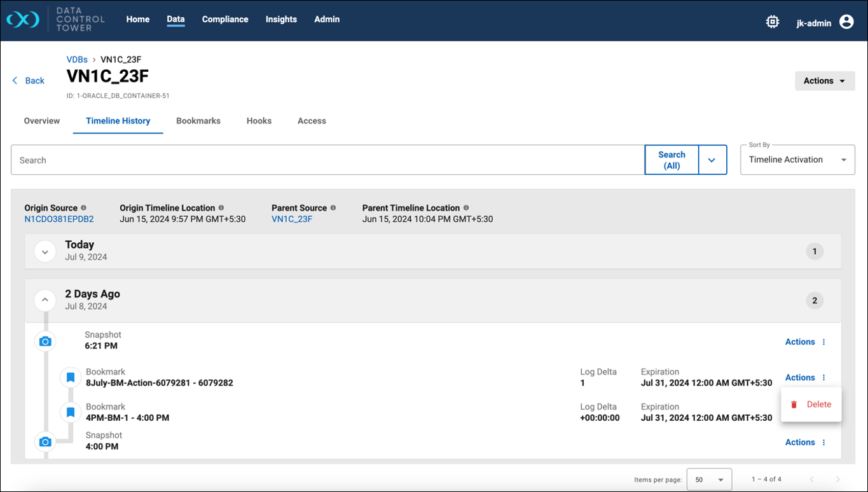Click the 4PM-BM-1 bookmark icon
Image resolution: width=868 pixels, height=492 pixels.
coord(71,413)
